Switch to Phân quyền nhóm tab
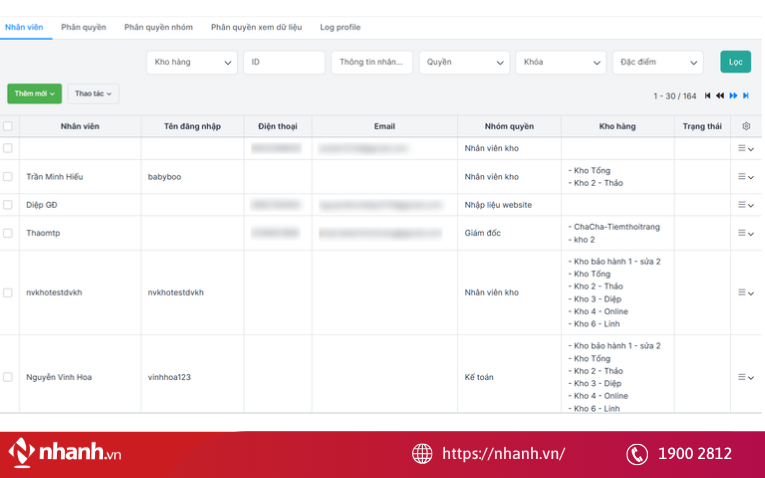Screen dimensions: 765x478 click(x=159, y=27)
